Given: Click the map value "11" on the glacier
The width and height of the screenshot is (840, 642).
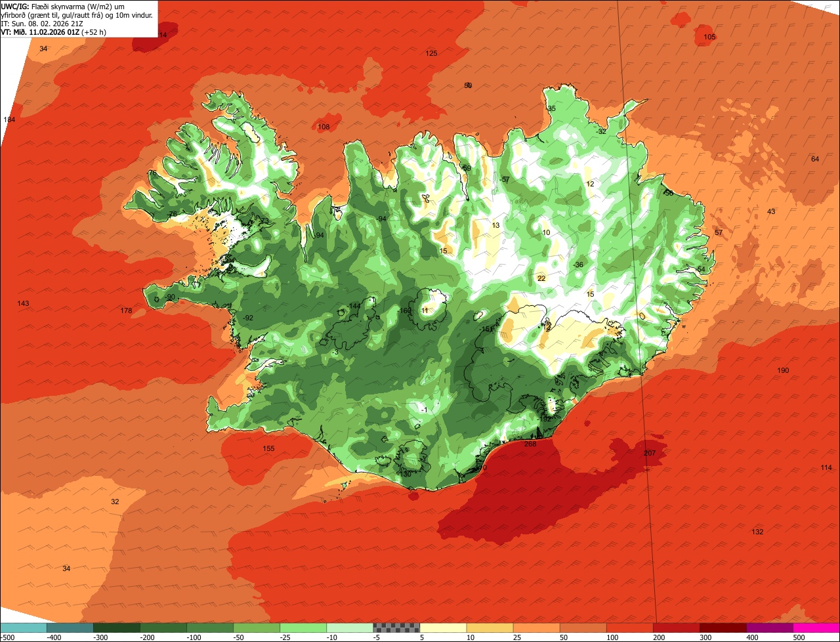Looking at the screenshot, I should (x=425, y=311).
